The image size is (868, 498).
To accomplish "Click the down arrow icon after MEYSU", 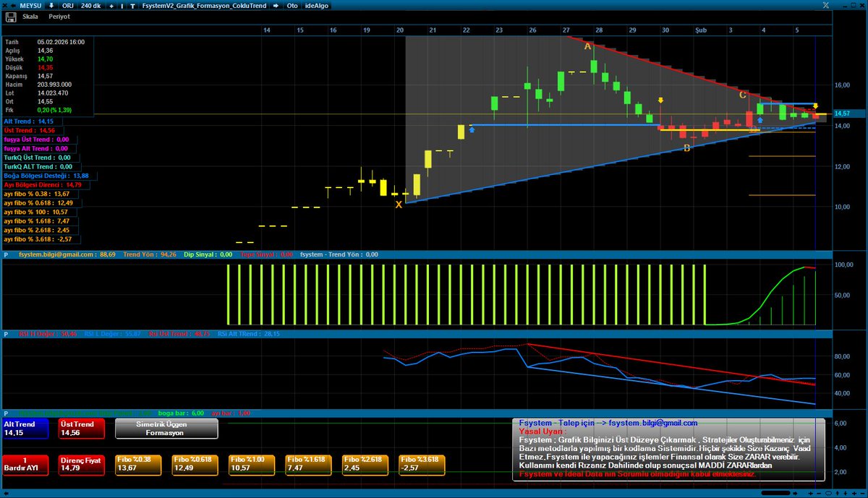I will 51,5.
